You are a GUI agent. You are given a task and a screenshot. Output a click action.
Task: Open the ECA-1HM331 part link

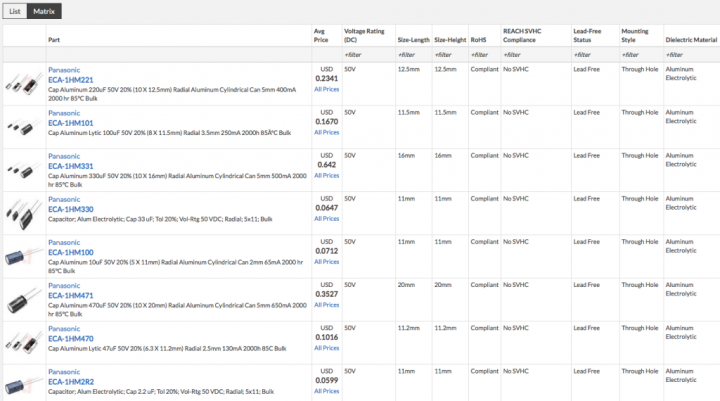coord(71,166)
